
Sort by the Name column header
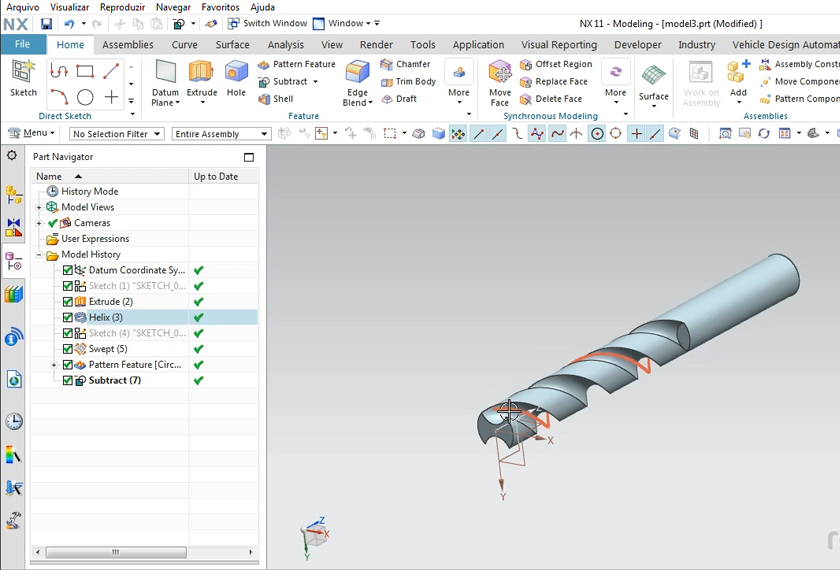(x=50, y=176)
